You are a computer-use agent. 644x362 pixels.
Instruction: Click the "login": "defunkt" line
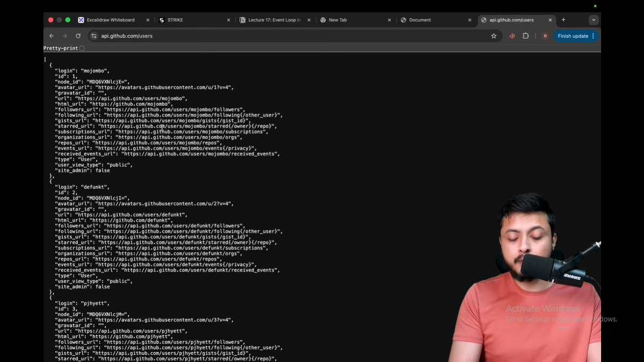83,187
